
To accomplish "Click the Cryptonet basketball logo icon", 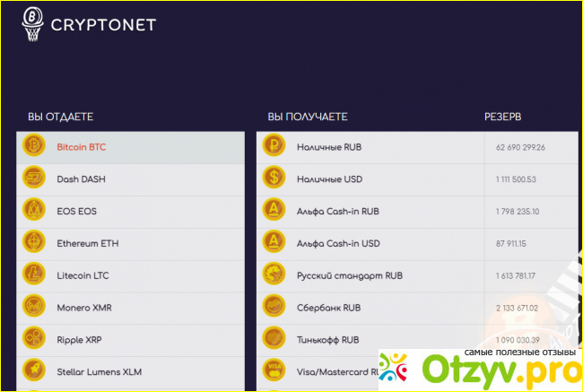I will (x=31, y=24).
